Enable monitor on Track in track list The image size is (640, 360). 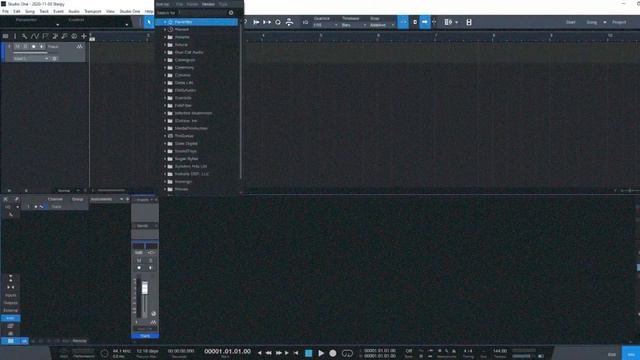[x=41, y=47]
